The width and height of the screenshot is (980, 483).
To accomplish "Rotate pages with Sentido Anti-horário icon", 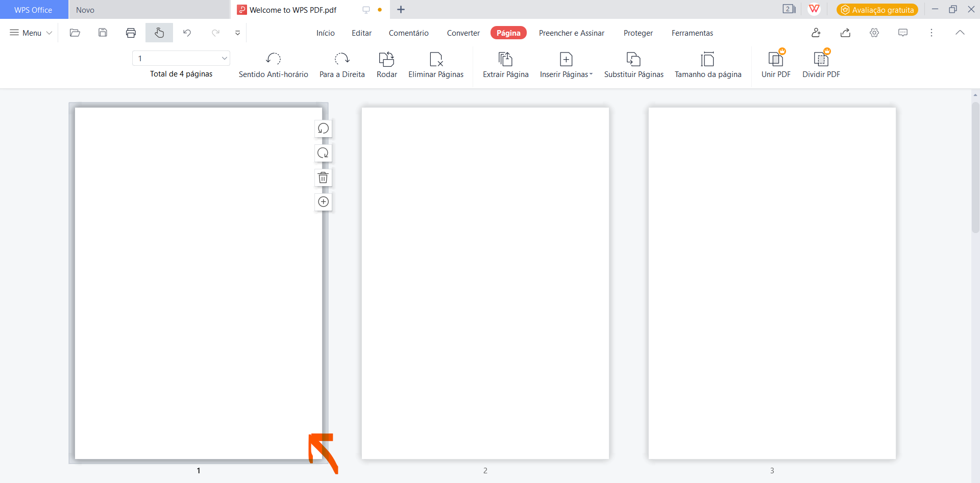I will tap(273, 59).
